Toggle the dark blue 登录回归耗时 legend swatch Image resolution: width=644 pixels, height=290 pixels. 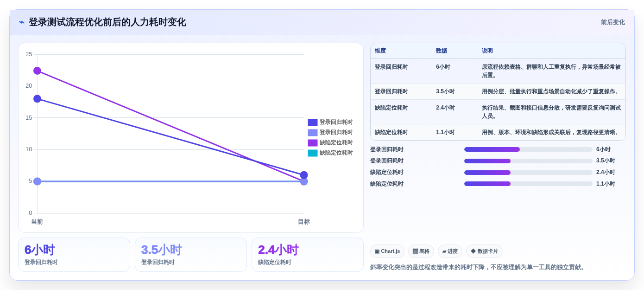(x=313, y=122)
